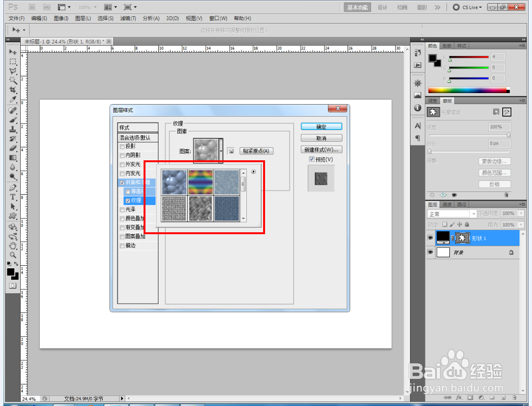This screenshot has width=532, height=406.
Task: Select the Hand tool
Action: (12, 246)
